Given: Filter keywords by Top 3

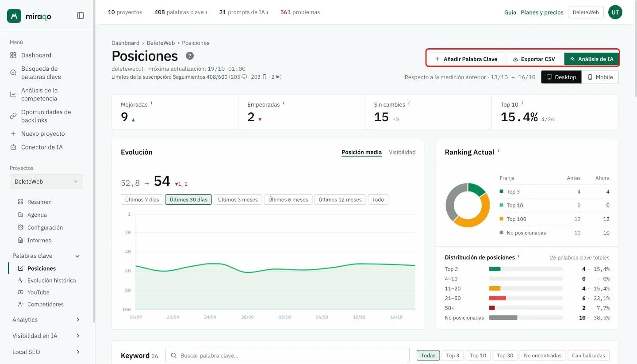Looking at the screenshot, I should coord(453,356).
